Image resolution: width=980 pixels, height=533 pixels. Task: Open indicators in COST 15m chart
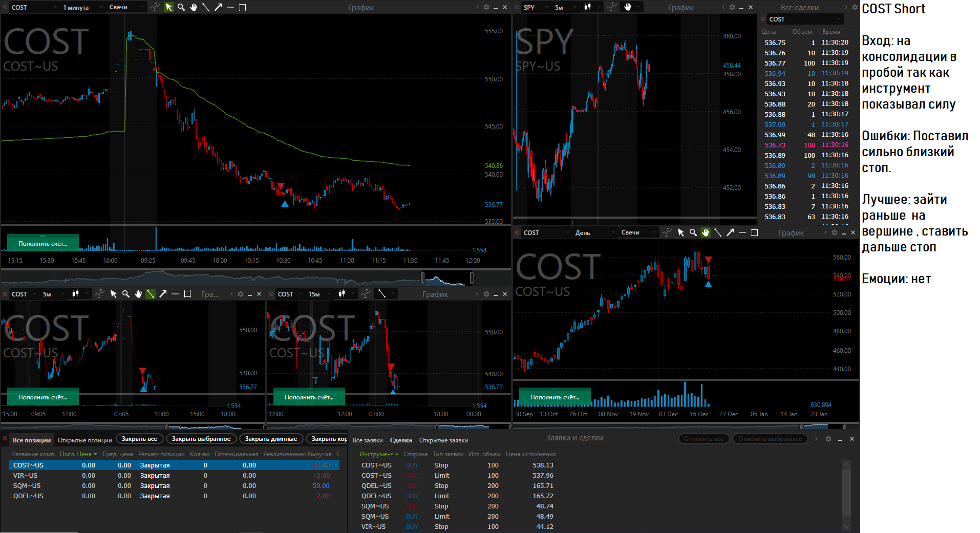click(x=366, y=294)
